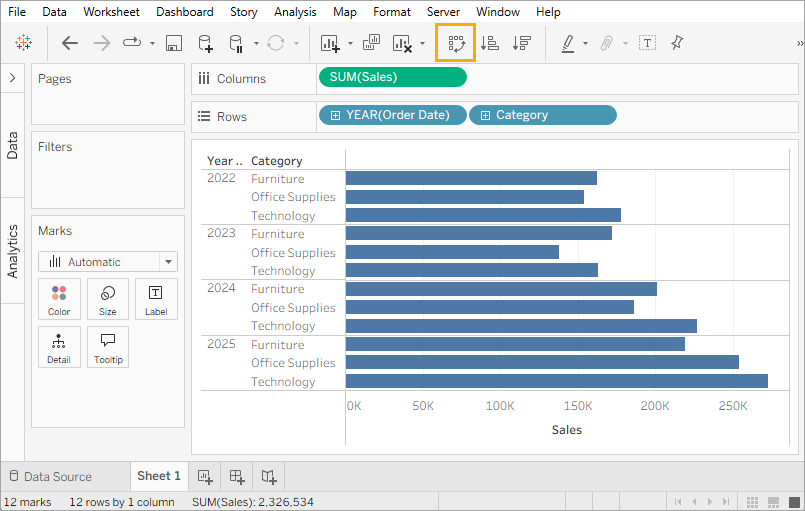Click the Swap Rows and Columns button
805x511 pixels.
click(456, 43)
